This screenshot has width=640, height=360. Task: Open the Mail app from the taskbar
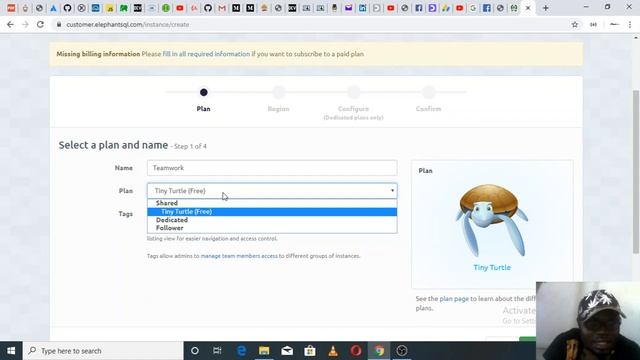point(287,351)
